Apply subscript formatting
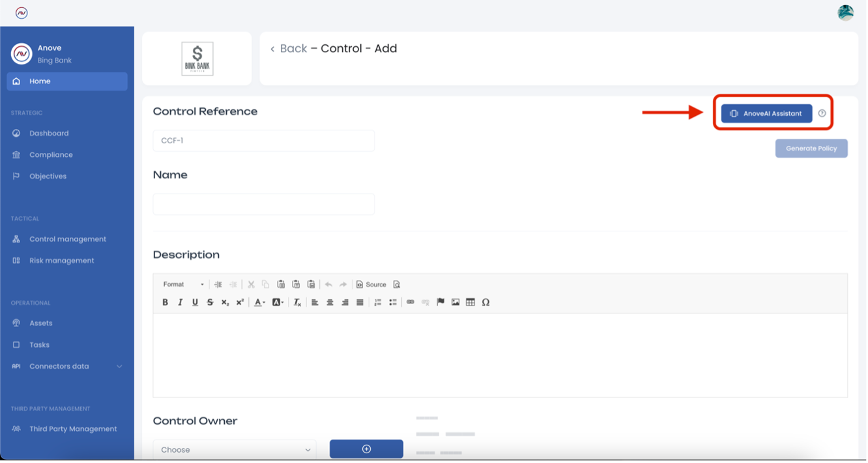The width and height of the screenshot is (868, 463). 225,302
